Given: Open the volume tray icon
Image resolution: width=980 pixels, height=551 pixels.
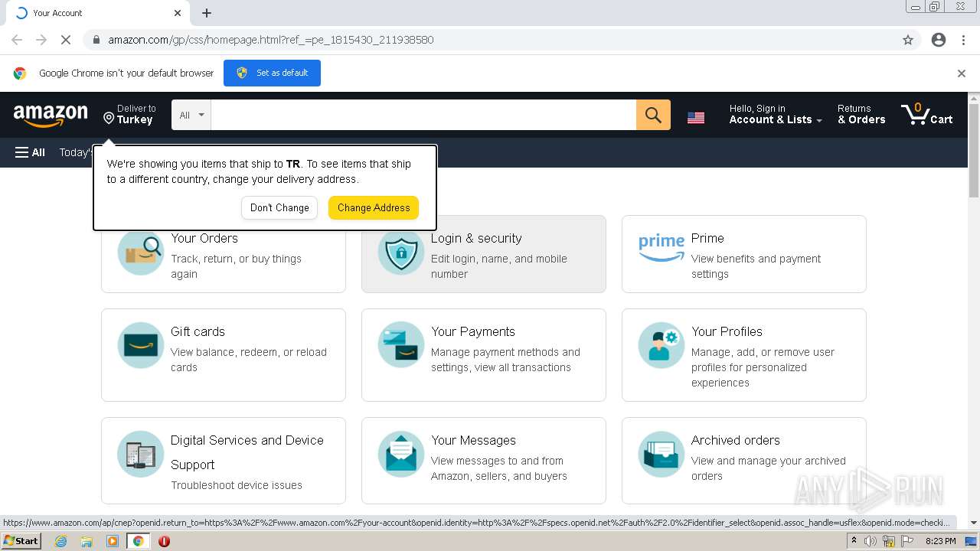Looking at the screenshot, I should click(871, 541).
